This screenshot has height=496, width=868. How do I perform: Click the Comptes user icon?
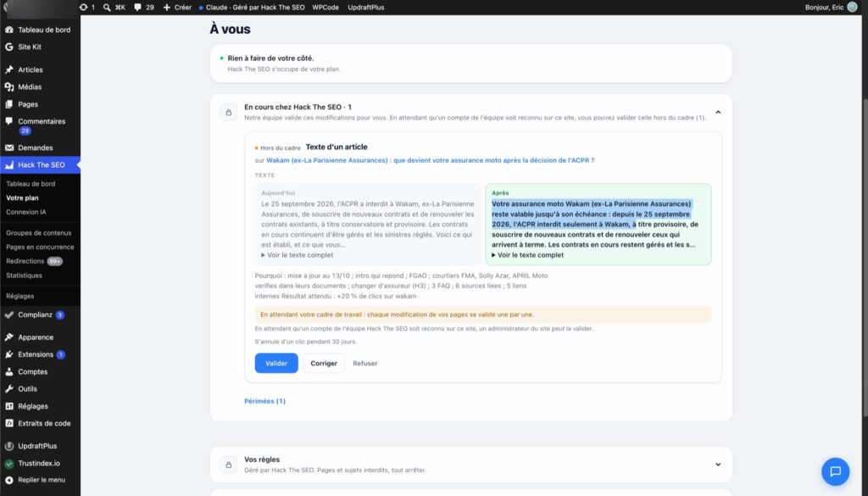[9, 372]
